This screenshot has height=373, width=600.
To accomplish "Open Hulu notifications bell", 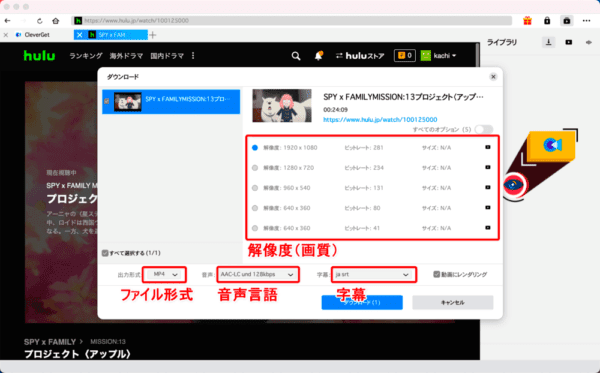I will (318, 56).
